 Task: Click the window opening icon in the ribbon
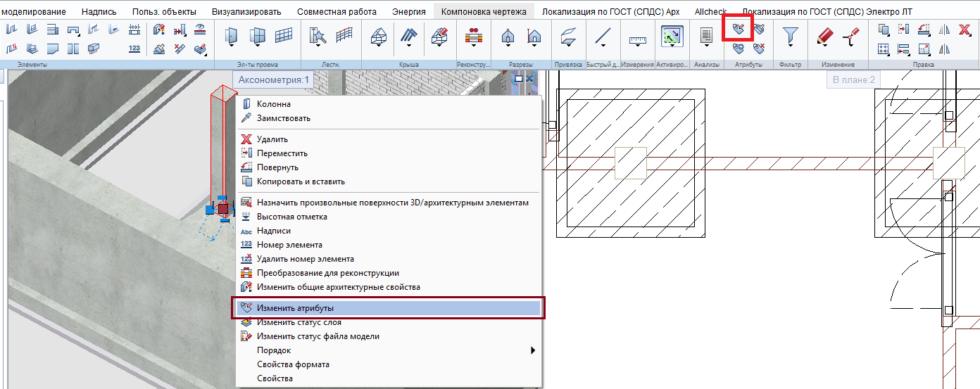(258, 35)
